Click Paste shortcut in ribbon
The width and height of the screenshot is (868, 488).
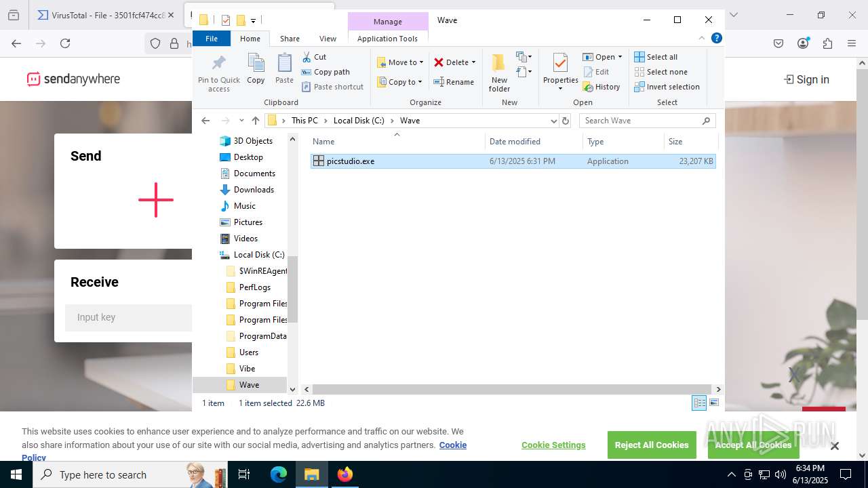332,87
